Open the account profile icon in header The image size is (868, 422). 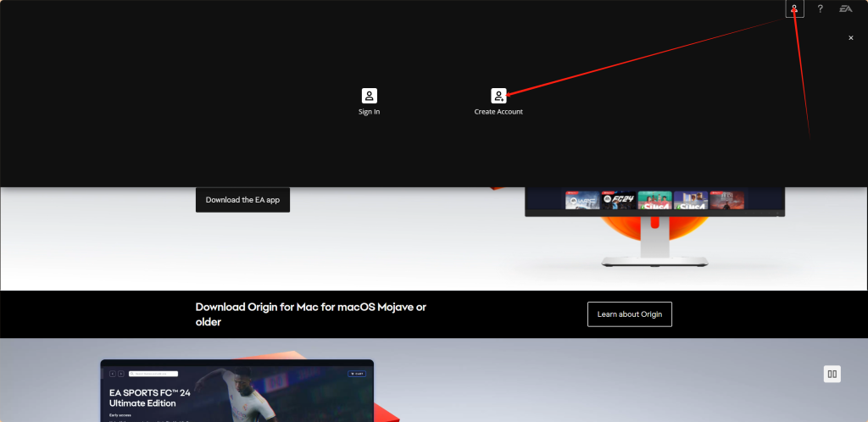[x=794, y=8]
